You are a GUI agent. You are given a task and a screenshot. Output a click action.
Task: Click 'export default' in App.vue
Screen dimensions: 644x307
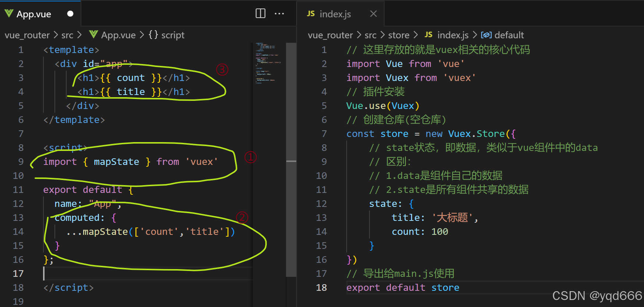click(x=82, y=190)
